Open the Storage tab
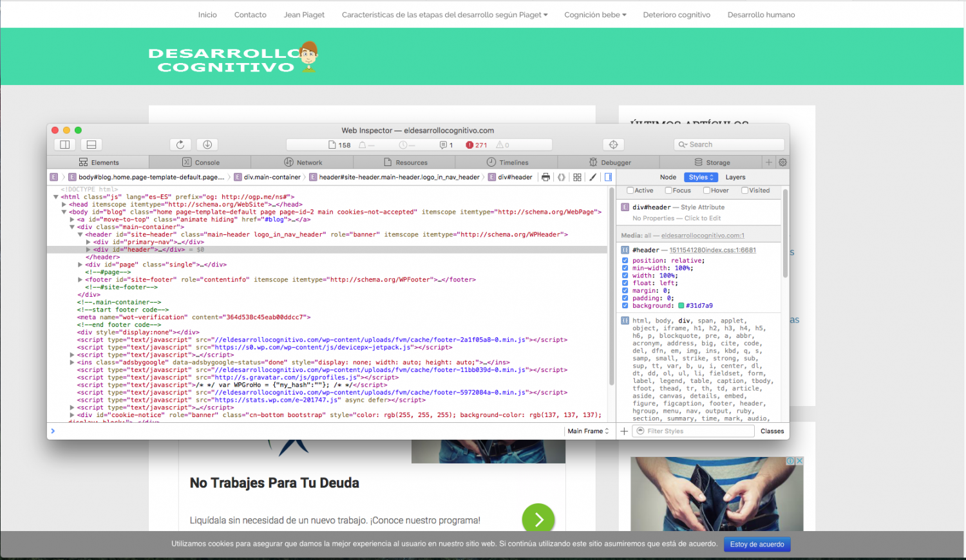This screenshot has height=560, width=966. 711,162
